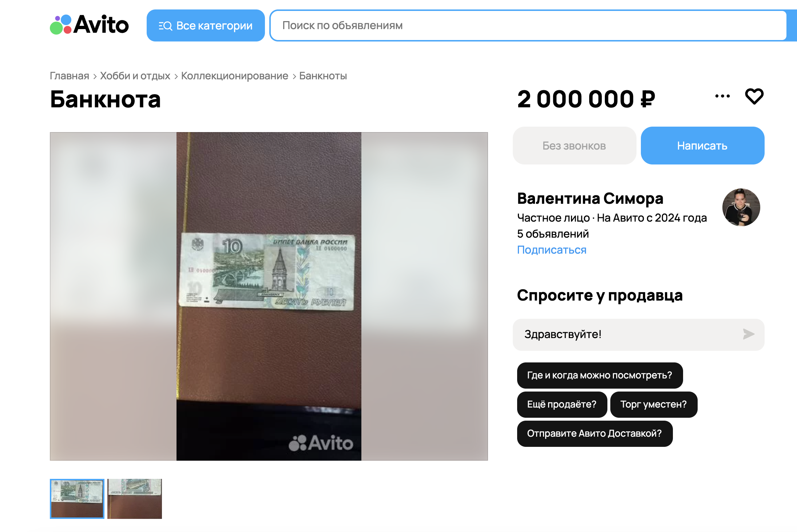Focus the Поиск по объявлениям search field
Viewport: 797px width, 532px height.
click(x=528, y=25)
